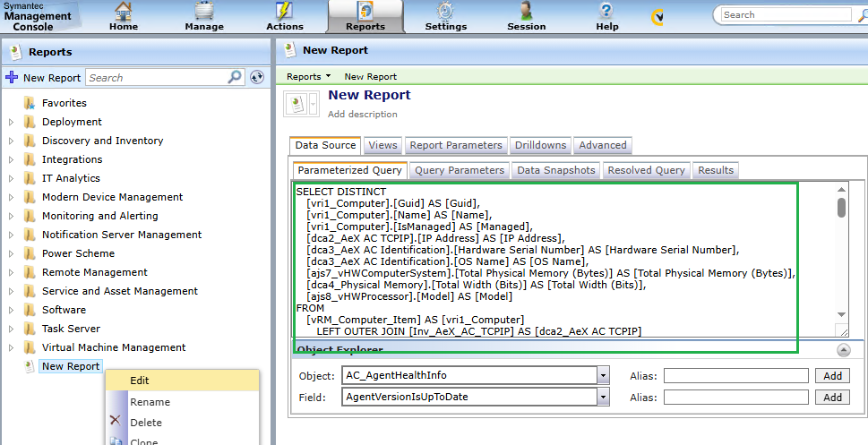Click the magnifier icon in Reports search
This screenshot has height=445, width=868.
235,77
